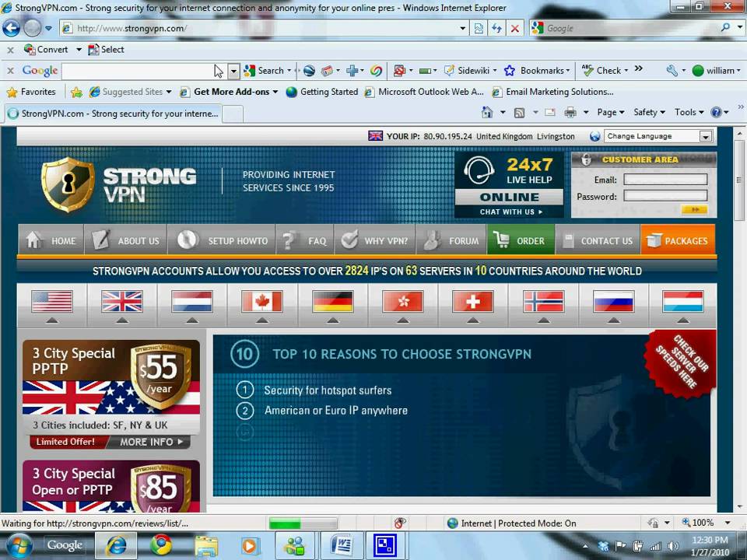This screenshot has height=560, width=747.
Task: Click the StrongVPN shield logo
Action: 68,184
